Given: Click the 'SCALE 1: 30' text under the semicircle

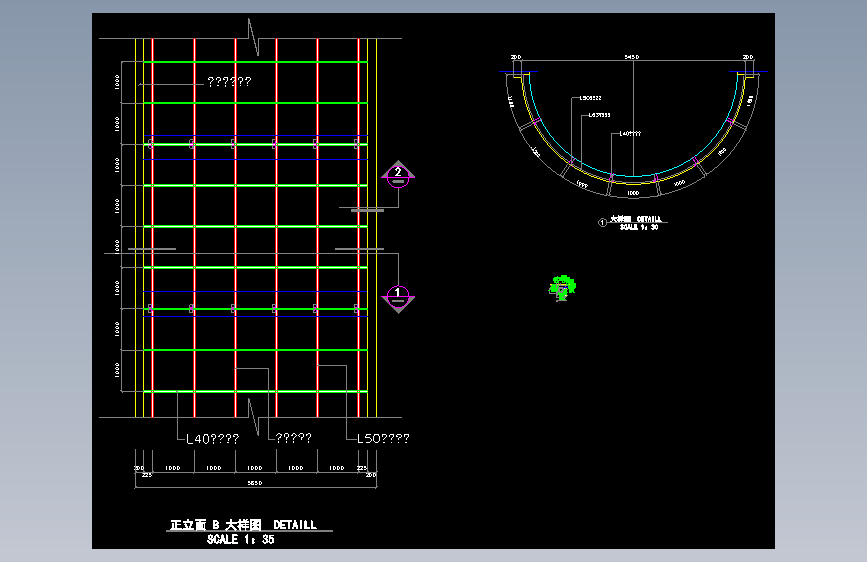Looking at the screenshot, I should (x=639, y=227).
